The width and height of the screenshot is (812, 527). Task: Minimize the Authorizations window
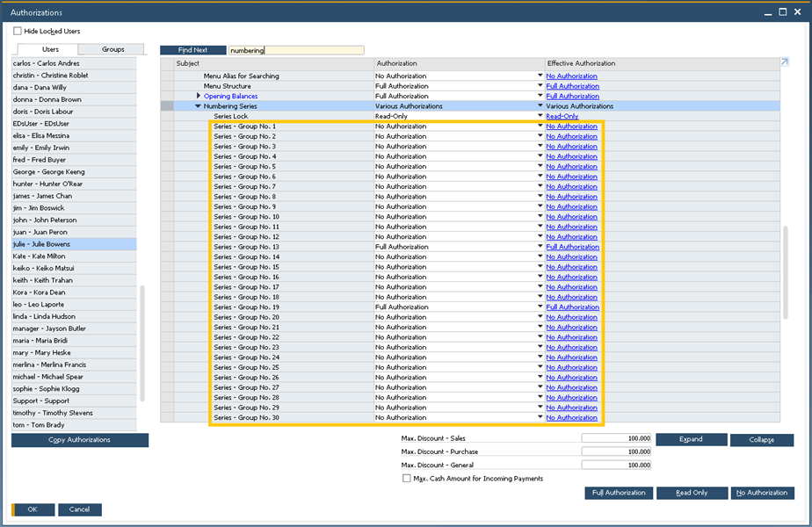[770, 12]
